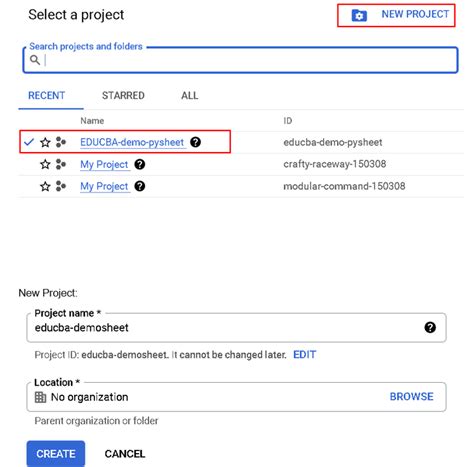Image resolution: width=474 pixels, height=467 pixels.
Task: Switch to the STARRED tab
Action: tap(123, 96)
